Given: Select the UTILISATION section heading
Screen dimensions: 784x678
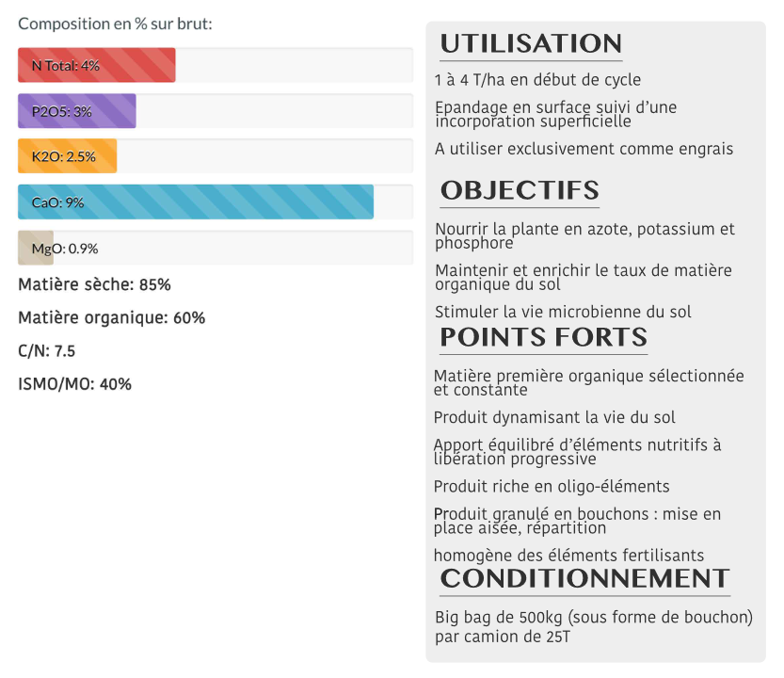Looking at the screenshot, I should (531, 44).
